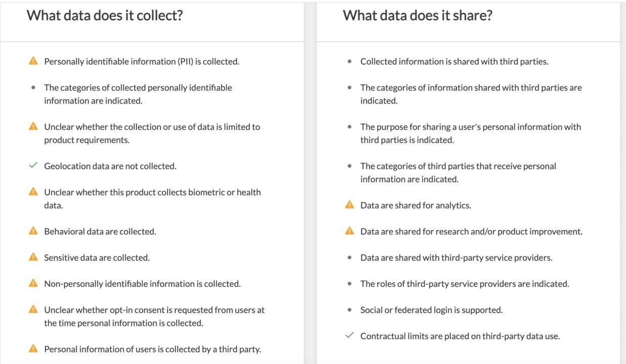Click warning icon next to Behavioral data
The width and height of the screenshot is (626, 364).
33,231
